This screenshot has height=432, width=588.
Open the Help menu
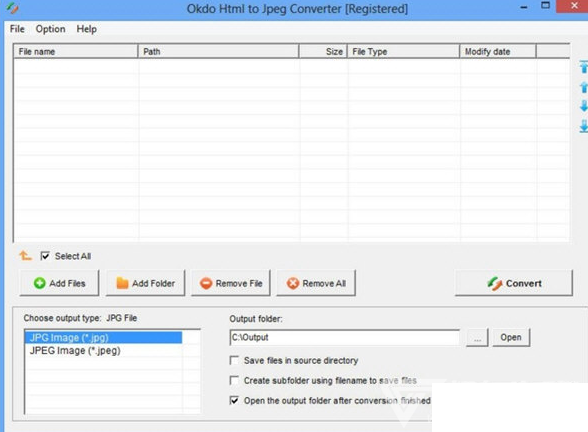(87, 29)
